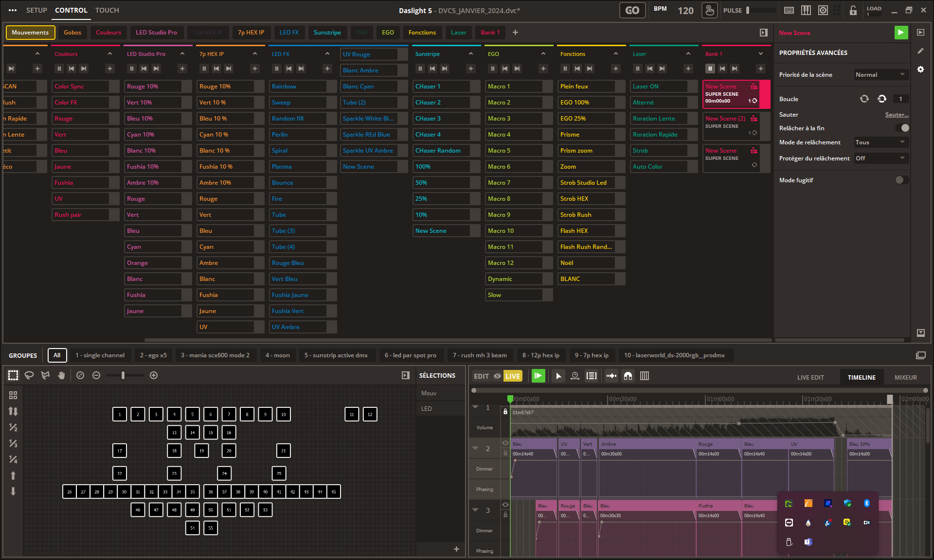Image resolution: width=934 pixels, height=560 pixels.
Task: Switch to EDIT mode
Action: [481, 376]
